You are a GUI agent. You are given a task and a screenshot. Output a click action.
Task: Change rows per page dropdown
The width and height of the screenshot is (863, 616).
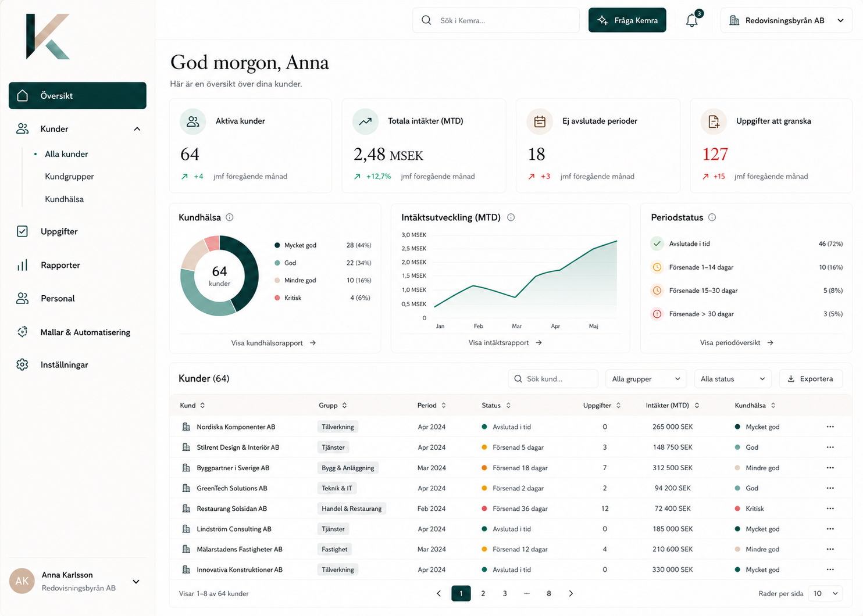(x=825, y=593)
